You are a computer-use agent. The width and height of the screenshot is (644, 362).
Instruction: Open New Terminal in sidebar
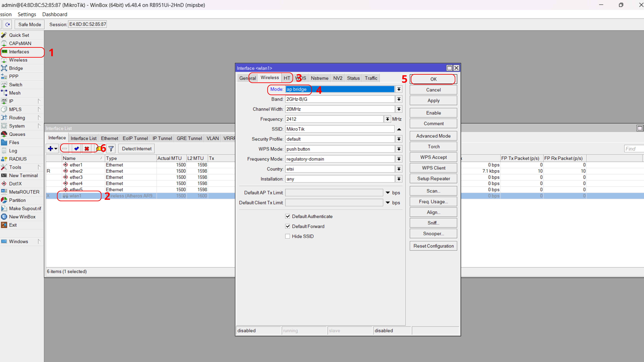(23, 175)
